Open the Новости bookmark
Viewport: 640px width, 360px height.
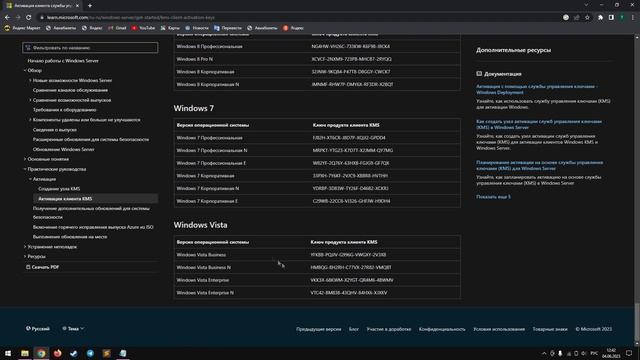tap(197, 28)
